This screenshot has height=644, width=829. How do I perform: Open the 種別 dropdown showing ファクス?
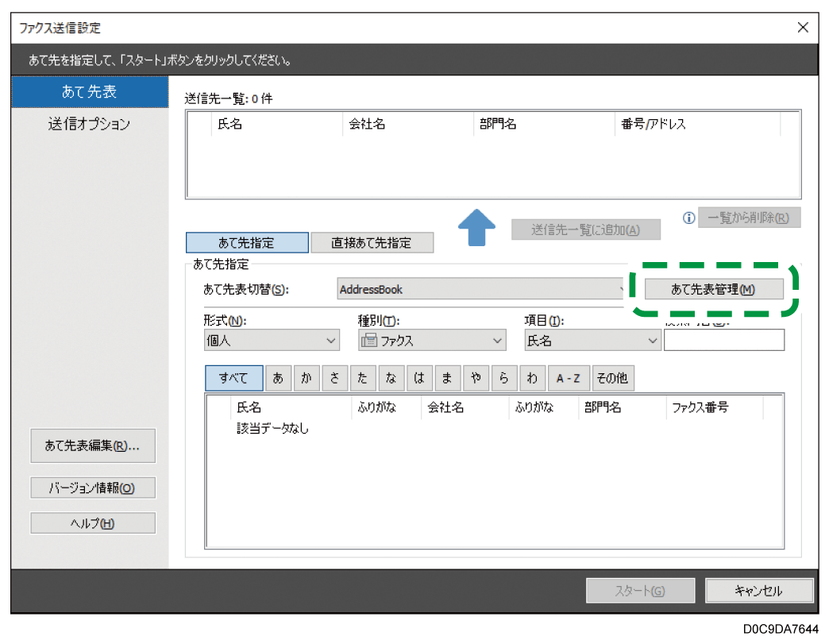pos(431,341)
